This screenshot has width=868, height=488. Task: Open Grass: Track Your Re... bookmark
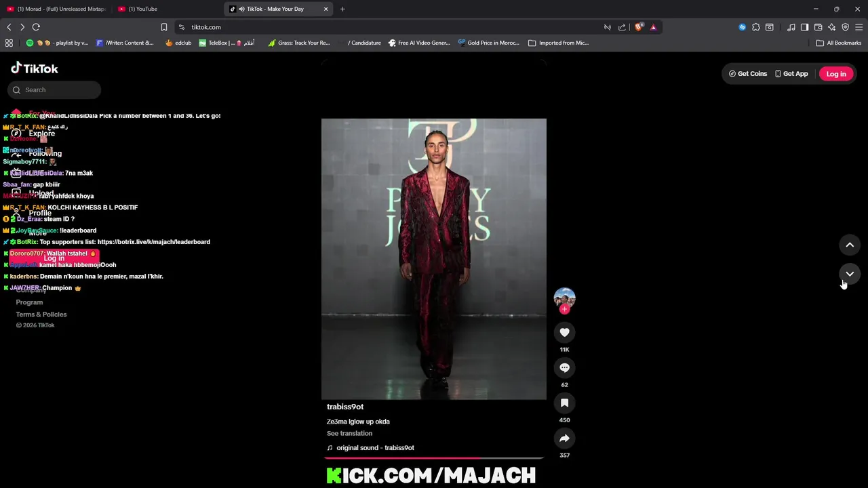pyautogui.click(x=298, y=43)
